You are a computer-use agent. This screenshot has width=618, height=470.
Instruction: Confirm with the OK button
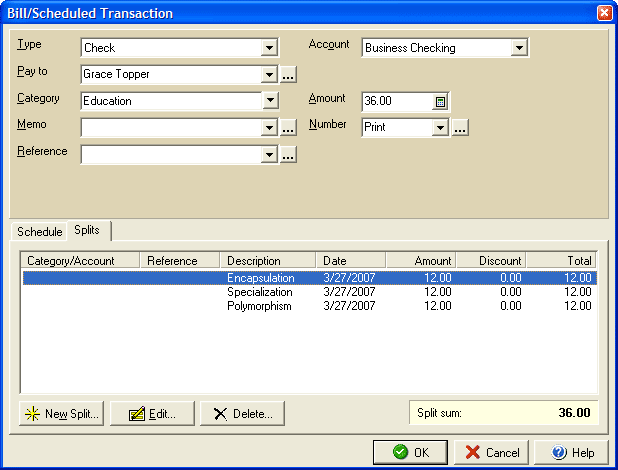411,452
